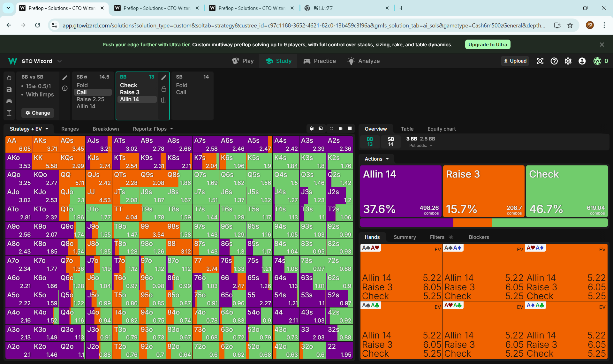Viewport: 613px width, 364px height.
Task: Click the compare split icon in BB panel
Action: 164,100
